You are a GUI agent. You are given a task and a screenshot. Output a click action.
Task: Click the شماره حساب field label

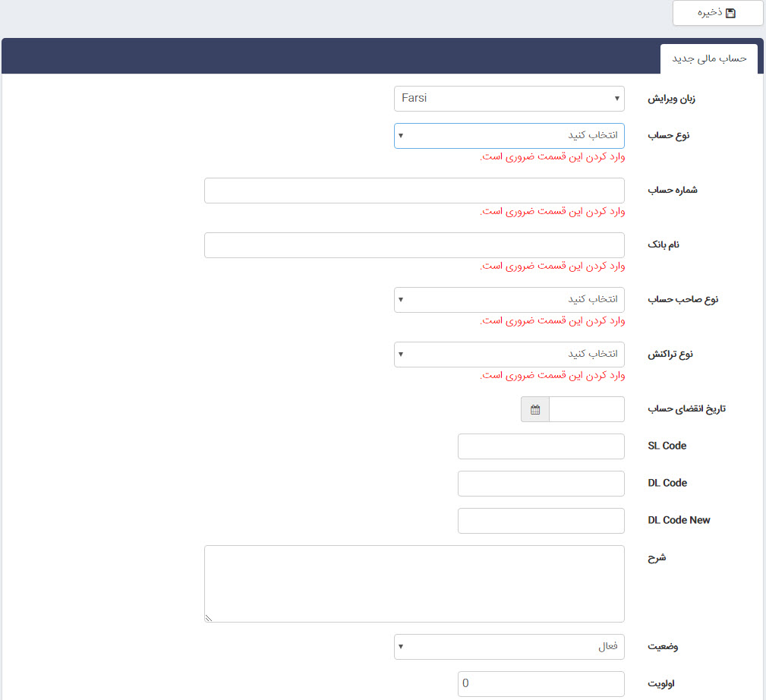click(672, 190)
